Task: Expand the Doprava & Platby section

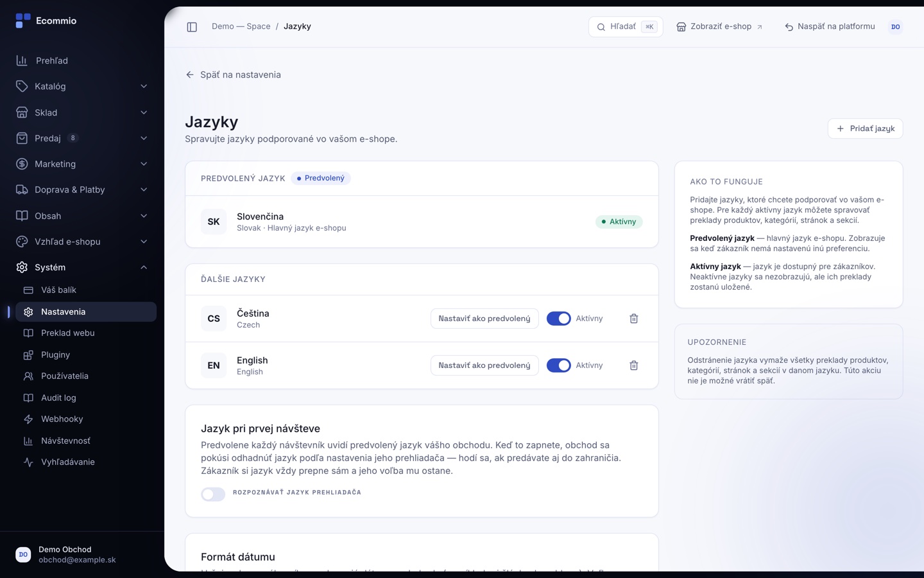Action: tap(82, 189)
